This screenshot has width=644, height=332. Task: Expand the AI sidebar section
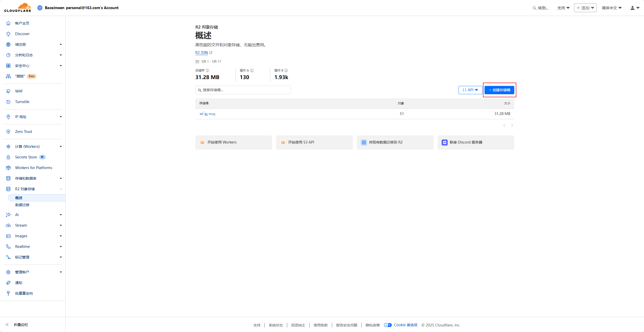click(61, 215)
